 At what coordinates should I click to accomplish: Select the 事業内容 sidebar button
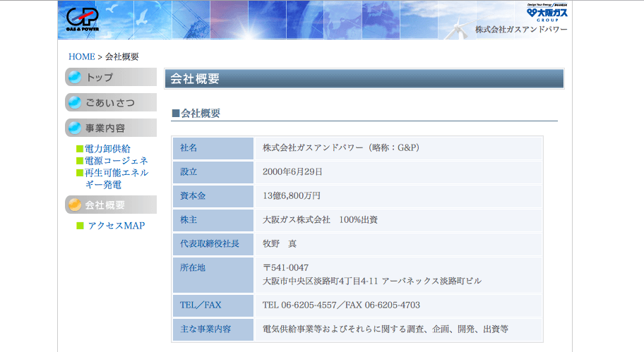pos(111,128)
